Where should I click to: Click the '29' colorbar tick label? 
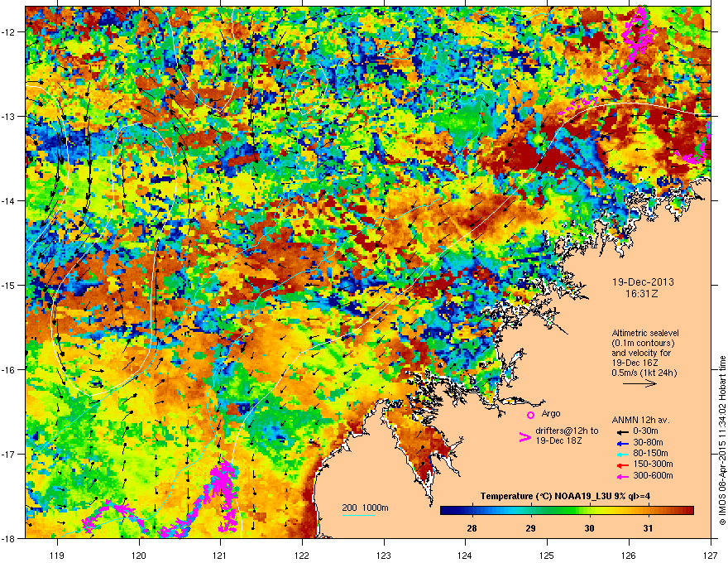pos(530,528)
